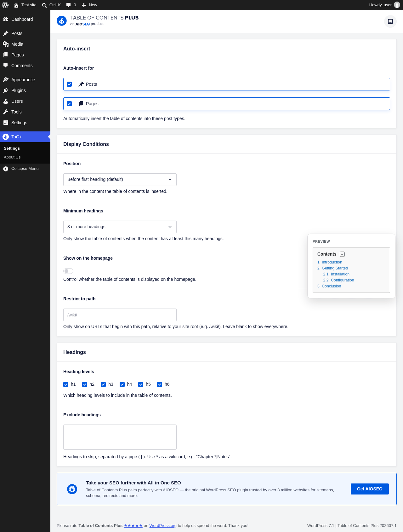Open the Plugins menu

click(x=25, y=90)
